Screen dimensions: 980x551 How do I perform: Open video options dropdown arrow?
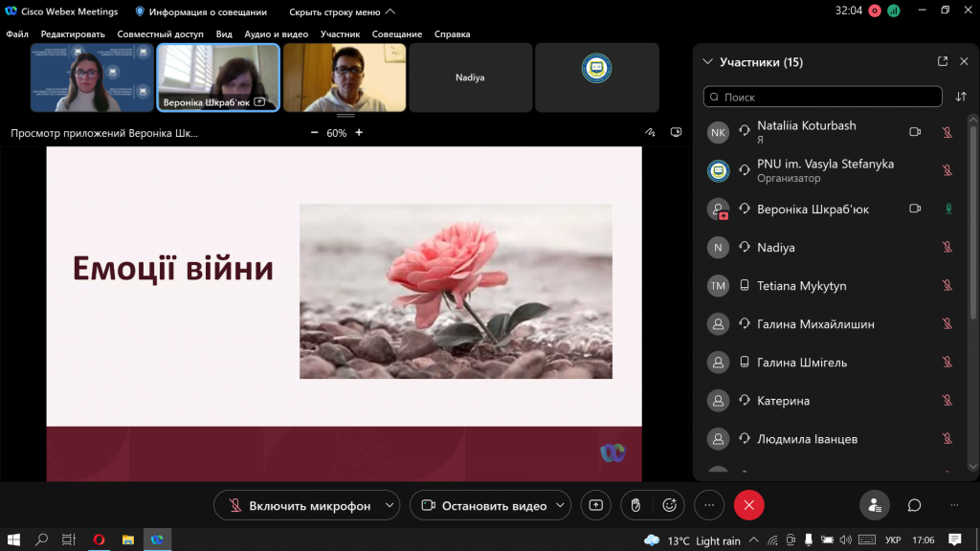pos(560,505)
